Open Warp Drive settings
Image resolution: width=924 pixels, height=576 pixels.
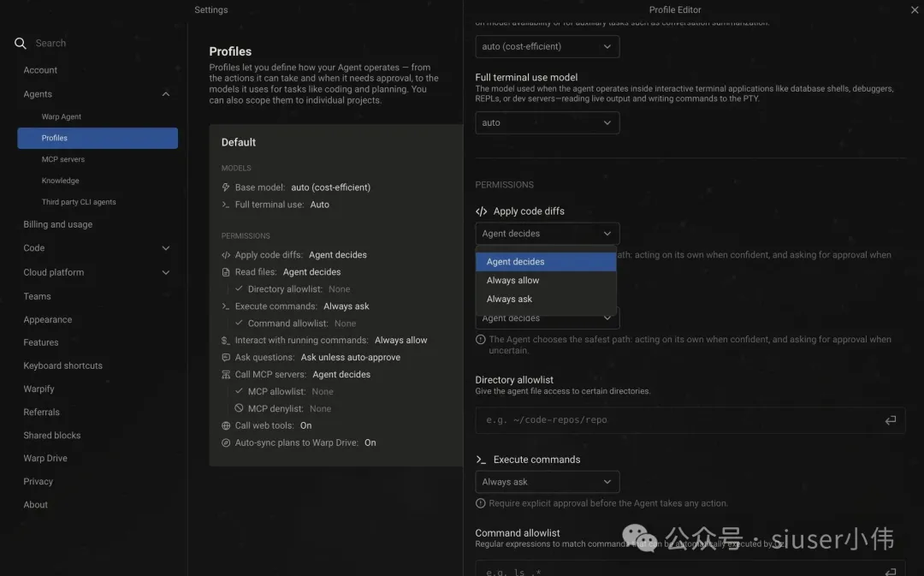point(45,458)
